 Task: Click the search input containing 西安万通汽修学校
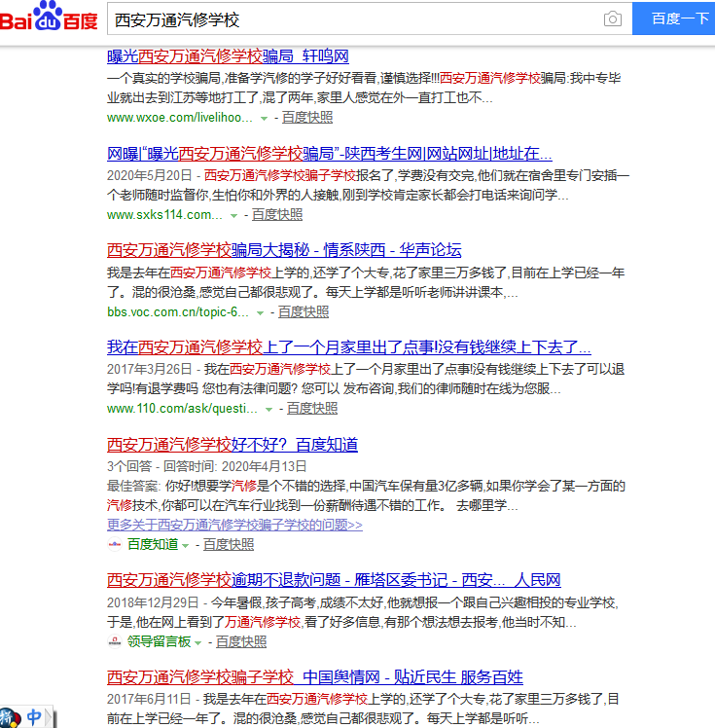pos(350,19)
